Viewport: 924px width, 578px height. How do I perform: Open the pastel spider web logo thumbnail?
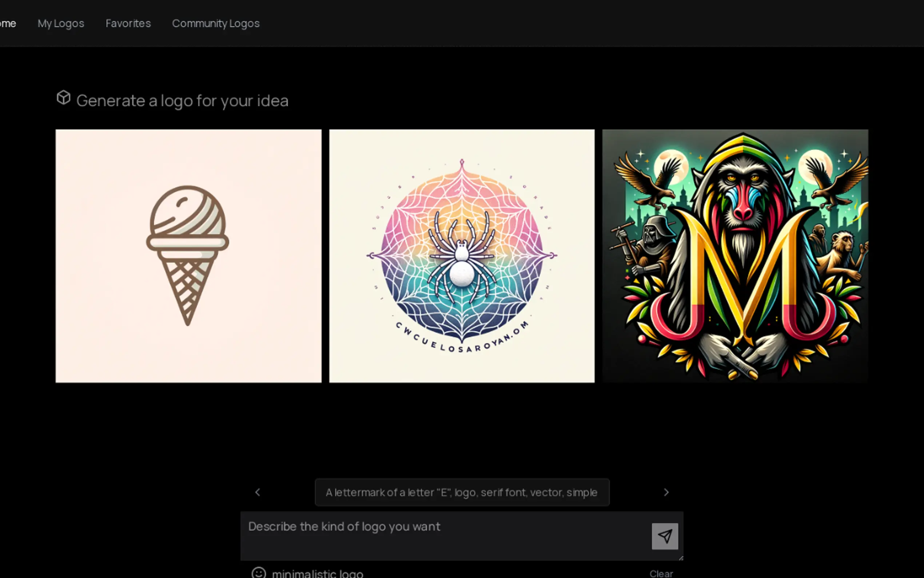(462, 256)
